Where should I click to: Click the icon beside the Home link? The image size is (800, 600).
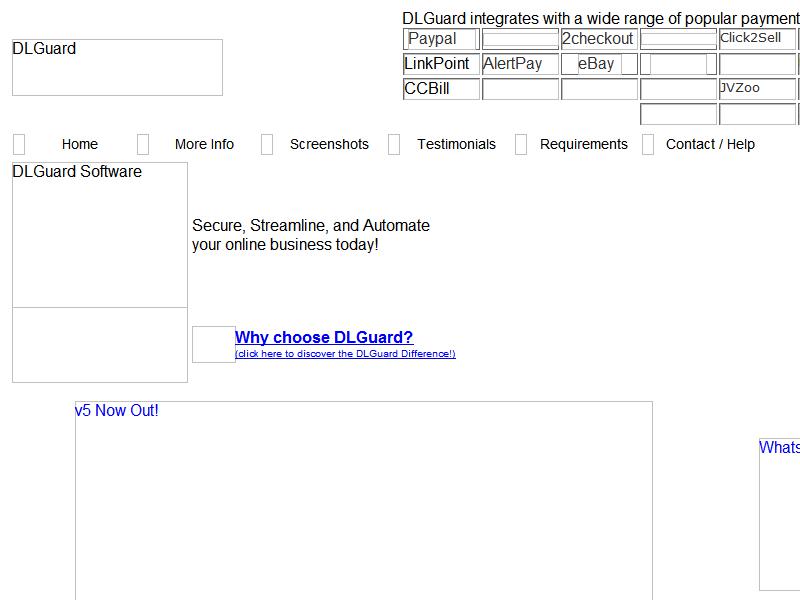(x=19, y=144)
